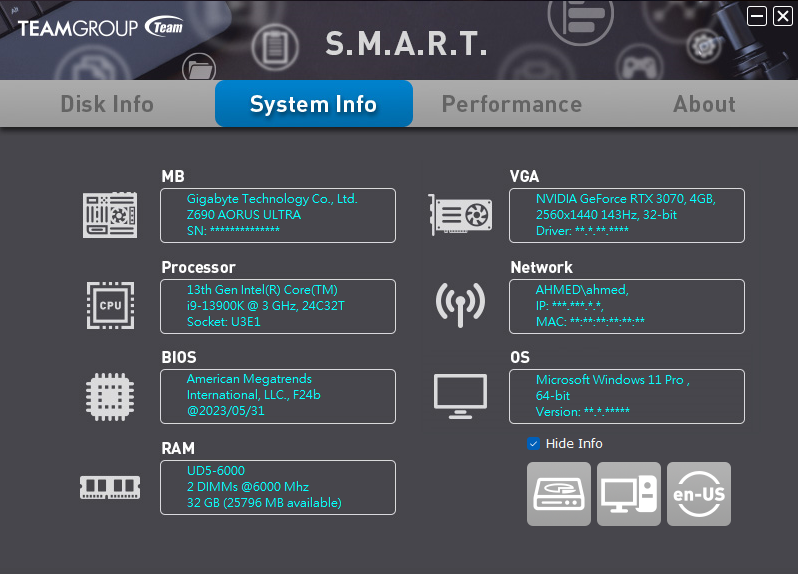Click the graphics card icon beside VGA
Screen dimensions: 798x574
(460, 215)
